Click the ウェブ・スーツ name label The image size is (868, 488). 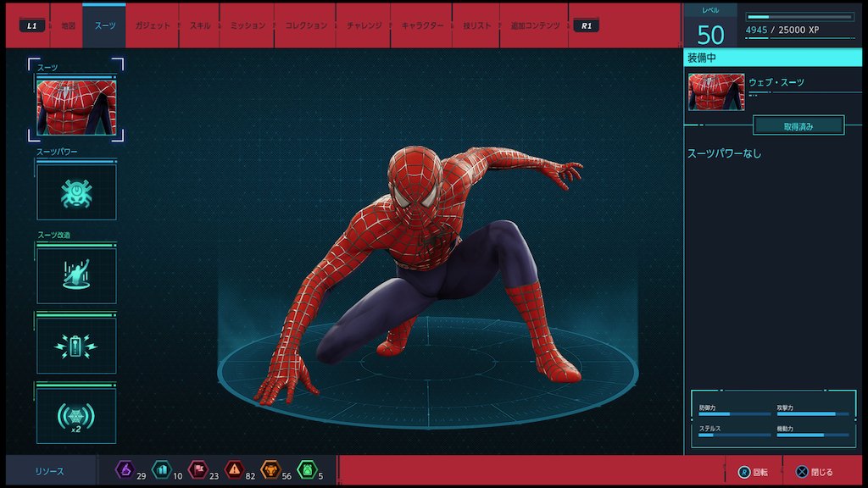pos(776,82)
